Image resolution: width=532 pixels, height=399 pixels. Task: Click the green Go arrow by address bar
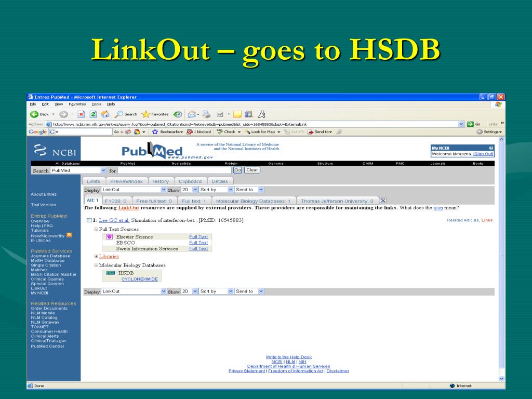(470, 124)
